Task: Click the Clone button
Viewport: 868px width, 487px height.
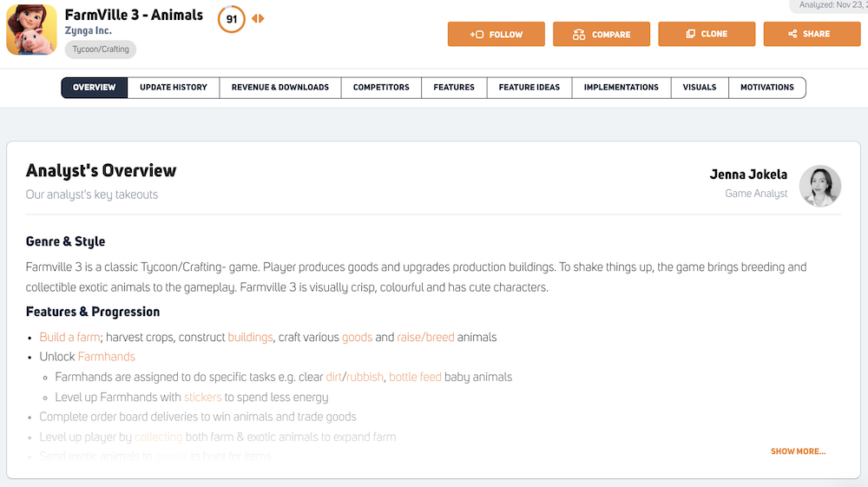Action: [x=707, y=35]
